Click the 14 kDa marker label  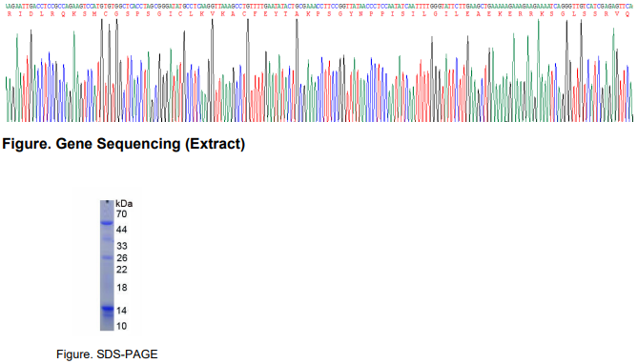click(122, 311)
